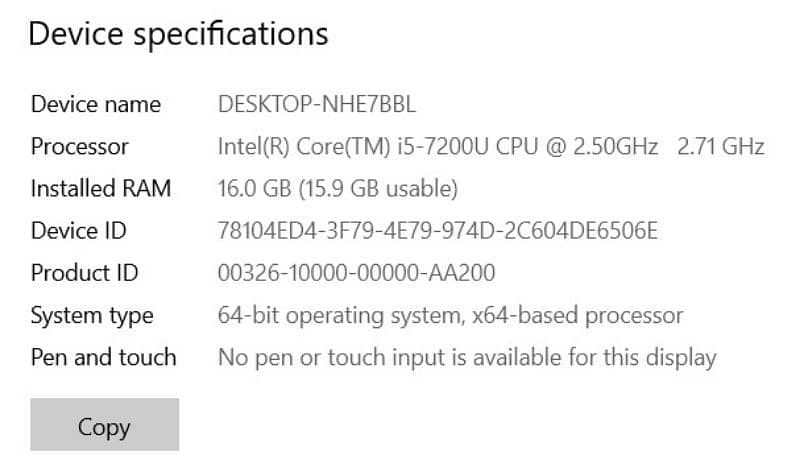This screenshot has width=800, height=472.
Task: Click the 2.71 GHz processor speed text
Action: pyautogui.click(x=721, y=146)
